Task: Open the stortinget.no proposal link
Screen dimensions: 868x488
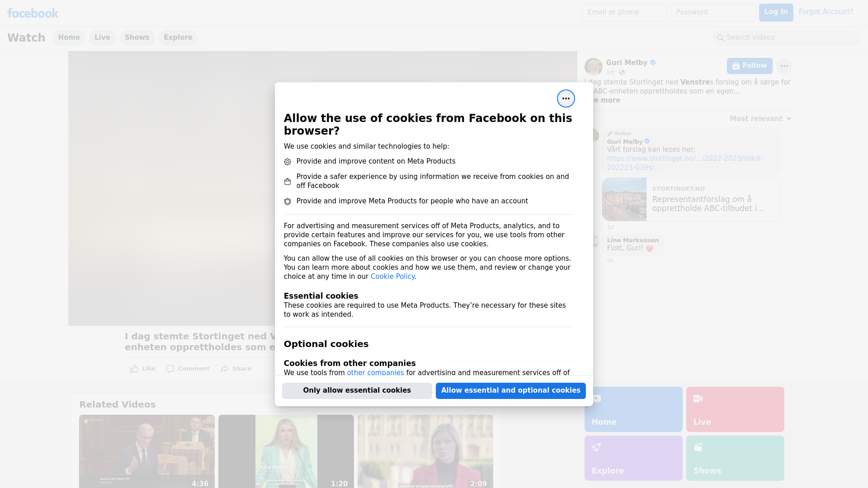Action: [684, 163]
